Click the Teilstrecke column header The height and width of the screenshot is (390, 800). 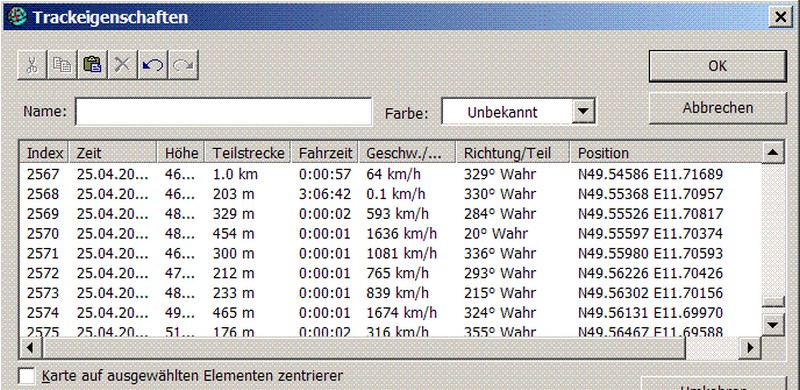click(248, 153)
